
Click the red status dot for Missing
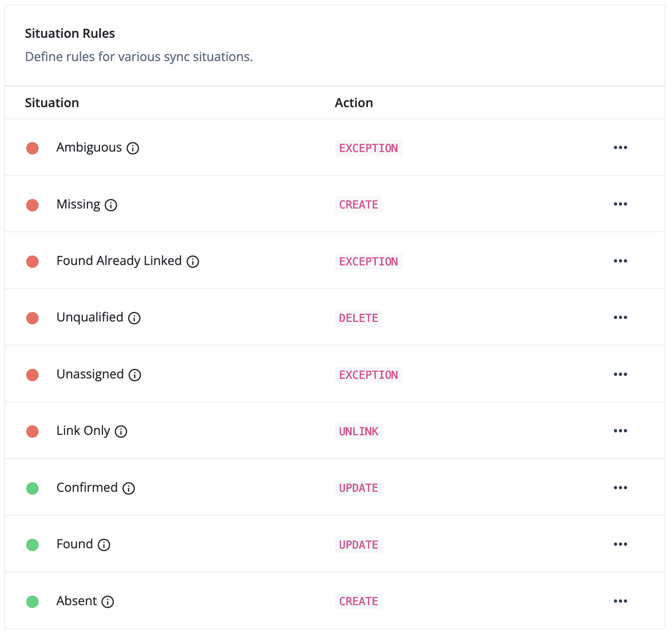tap(32, 205)
